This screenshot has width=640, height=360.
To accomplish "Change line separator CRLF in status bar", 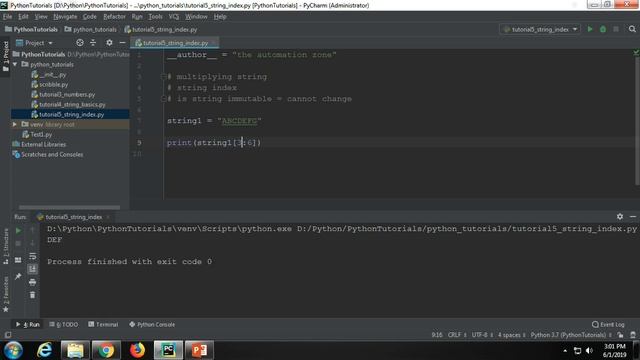I will pyautogui.click(x=457, y=335).
